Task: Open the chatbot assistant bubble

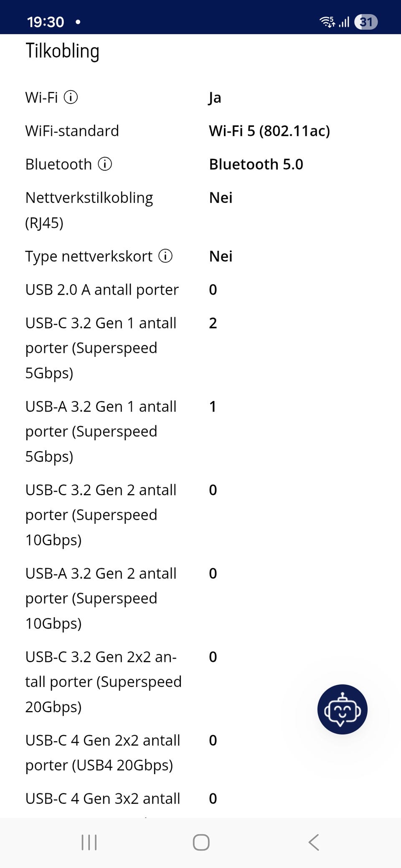Action: [342, 709]
